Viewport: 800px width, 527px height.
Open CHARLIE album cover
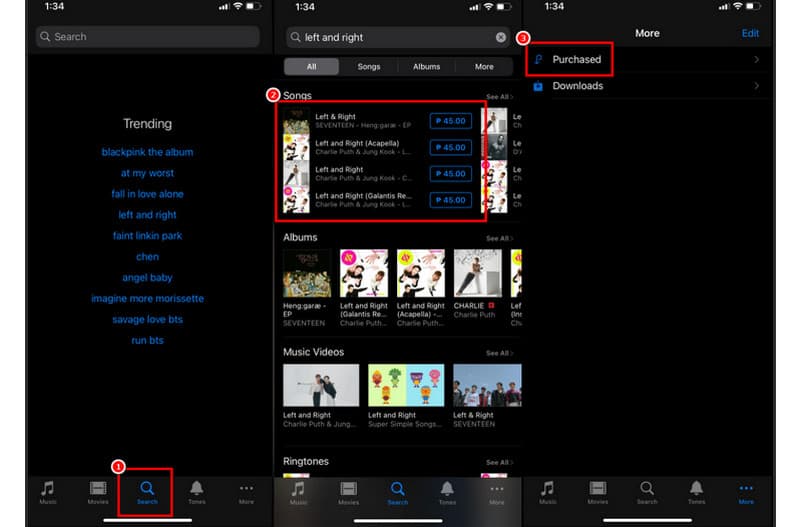click(478, 273)
